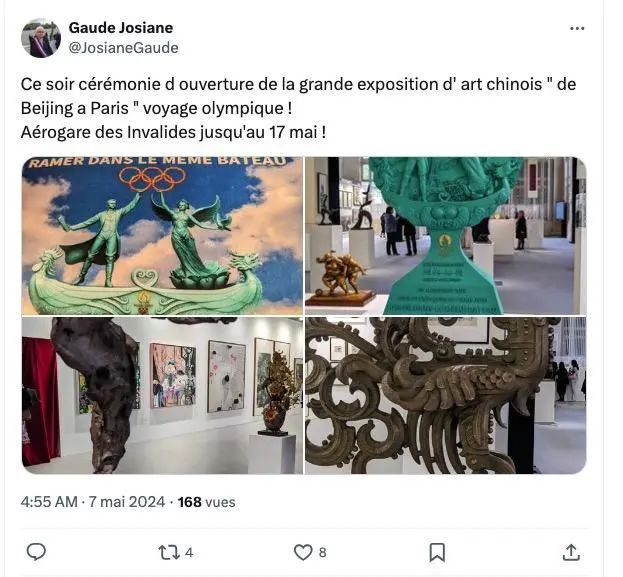Click the like count of 8
The image size is (623, 577).
coord(322,553)
